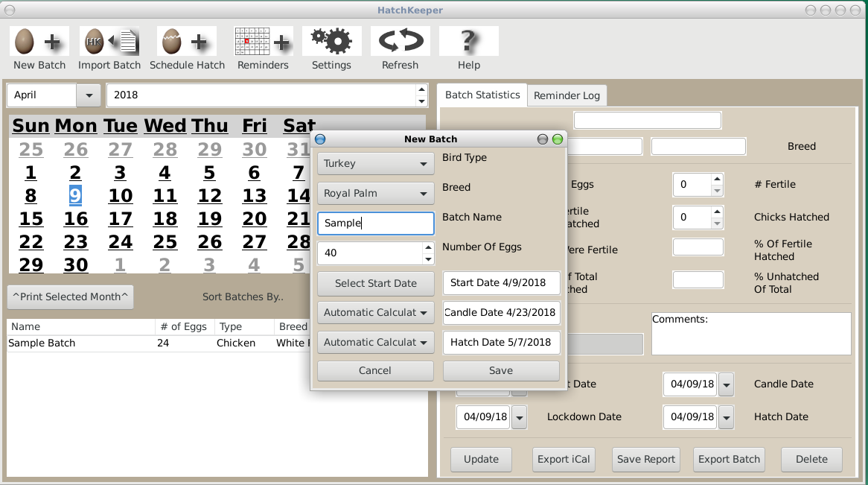This screenshot has height=485, width=868.
Task: Open Help via the question mark icon
Action: (x=468, y=41)
